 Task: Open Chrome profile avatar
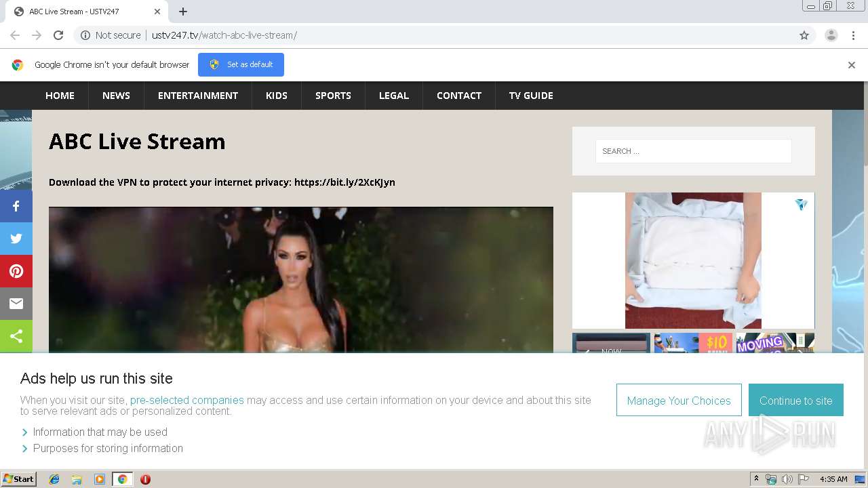(x=831, y=35)
